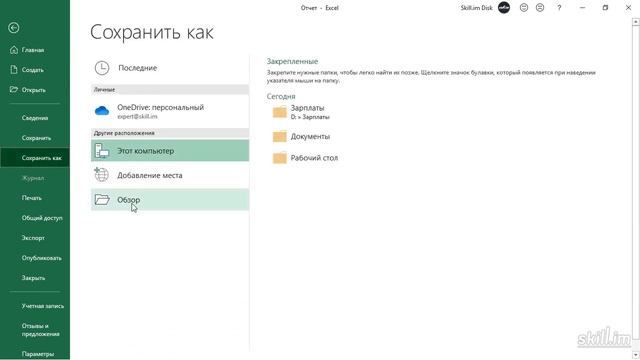Click the OneDrive cloud icon
Screen dimensions: 640x360
(x=102, y=110)
